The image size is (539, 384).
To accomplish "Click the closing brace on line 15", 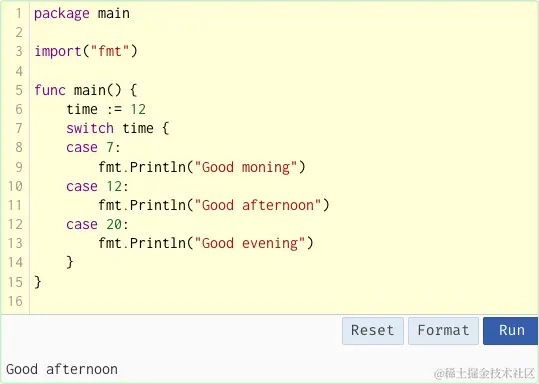I will [38, 282].
